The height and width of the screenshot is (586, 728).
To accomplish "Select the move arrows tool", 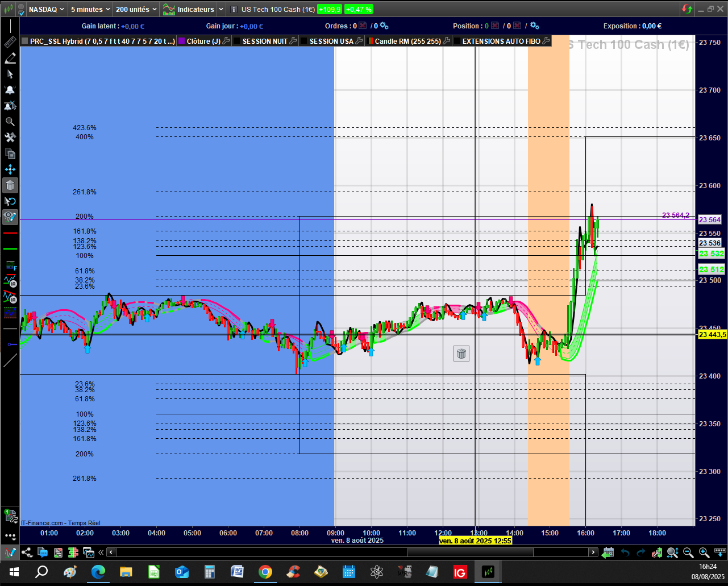I will [x=10, y=169].
